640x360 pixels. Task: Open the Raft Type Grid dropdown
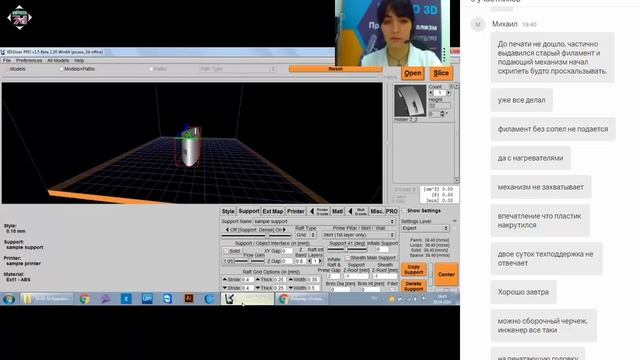pos(306,235)
